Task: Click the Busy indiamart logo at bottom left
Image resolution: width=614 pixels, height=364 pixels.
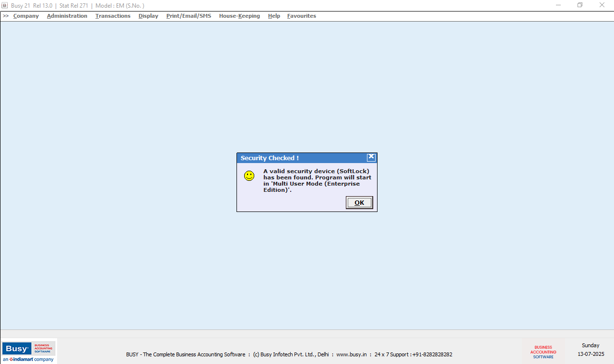Action: (28, 352)
